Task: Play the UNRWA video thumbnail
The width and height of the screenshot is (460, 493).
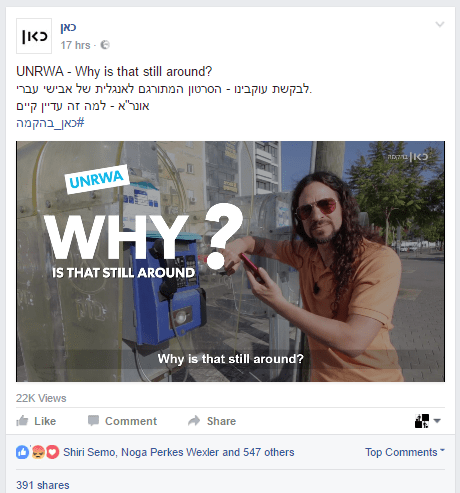Action: tap(230, 261)
